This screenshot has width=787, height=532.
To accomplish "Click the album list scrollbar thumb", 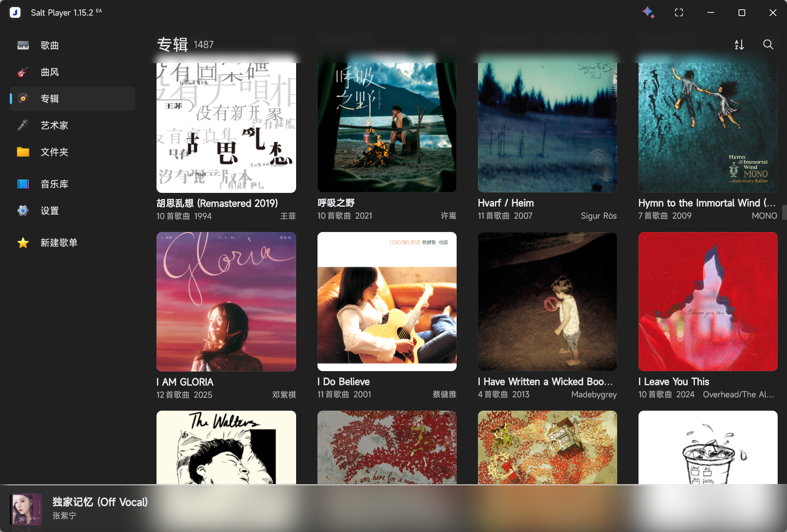I will point(784,212).
